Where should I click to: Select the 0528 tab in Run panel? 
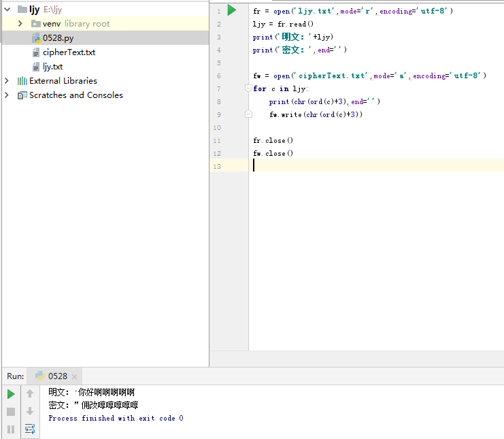[x=57, y=376]
